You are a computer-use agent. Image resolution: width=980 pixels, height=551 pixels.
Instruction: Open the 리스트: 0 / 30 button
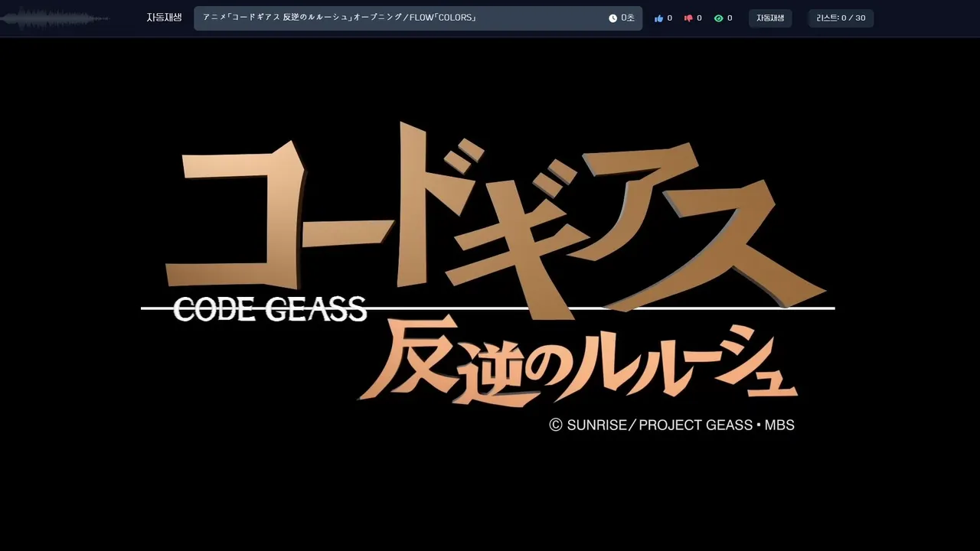point(841,18)
